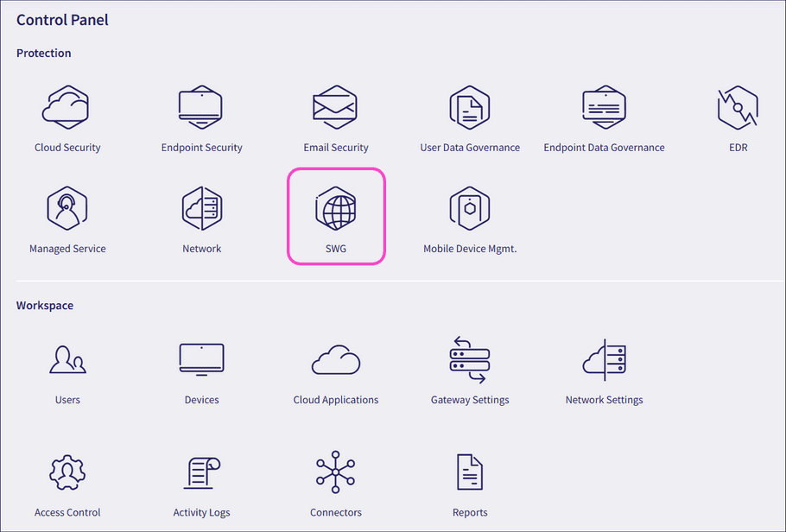This screenshot has width=786, height=532.
Task: Click the Devices monitor icon
Action: (201, 359)
